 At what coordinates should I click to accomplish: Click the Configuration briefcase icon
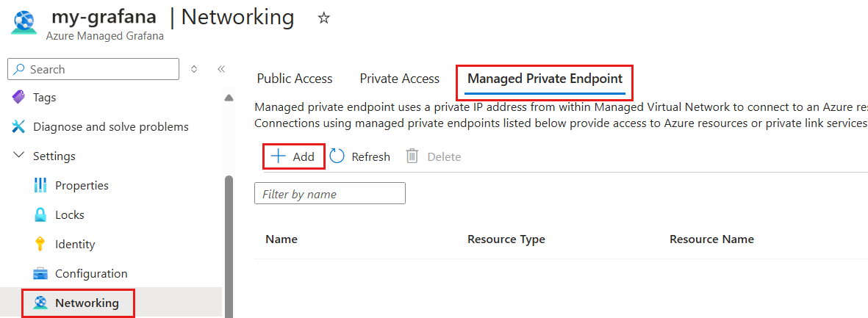click(40, 274)
